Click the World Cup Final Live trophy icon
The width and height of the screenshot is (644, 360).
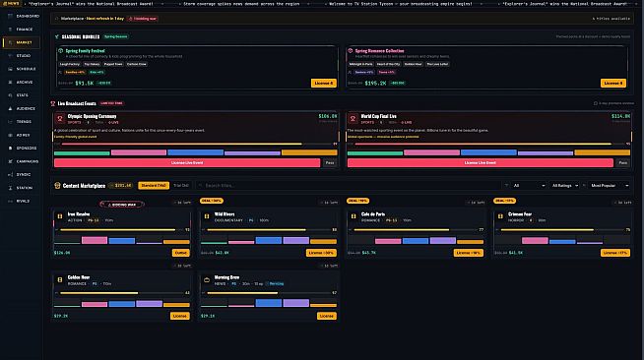click(x=353, y=118)
